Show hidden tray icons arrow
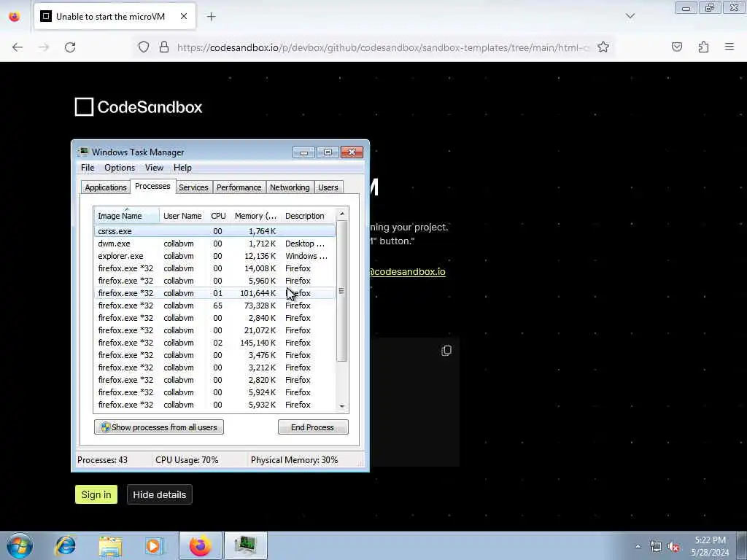 tap(638, 546)
